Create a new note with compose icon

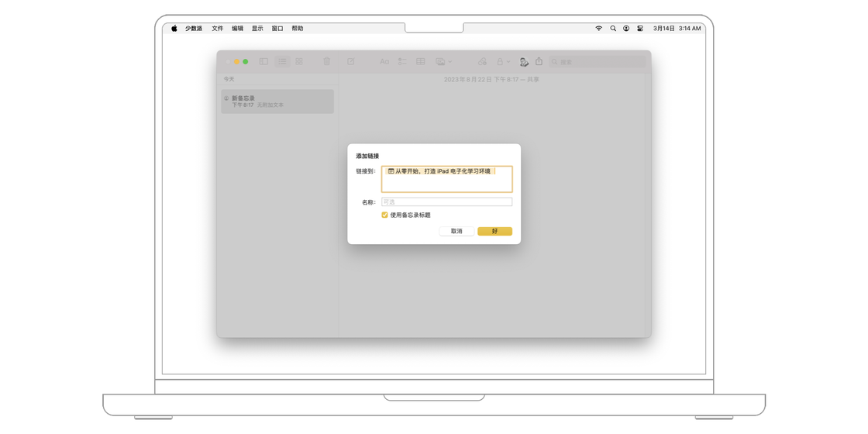pyautogui.click(x=351, y=62)
